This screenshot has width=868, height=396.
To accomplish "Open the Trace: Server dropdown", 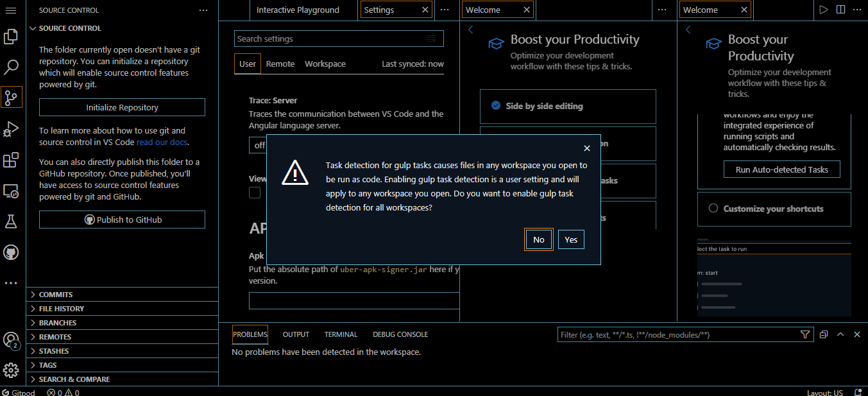I will pos(258,145).
